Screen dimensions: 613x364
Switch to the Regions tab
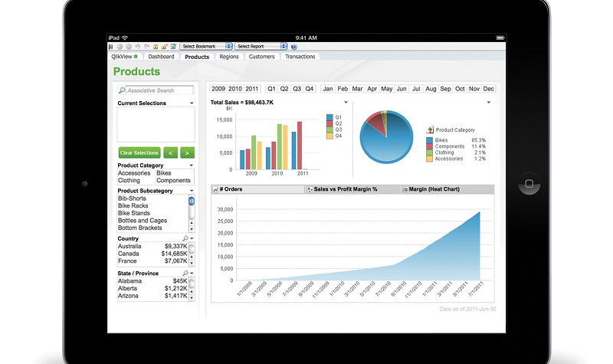(228, 57)
